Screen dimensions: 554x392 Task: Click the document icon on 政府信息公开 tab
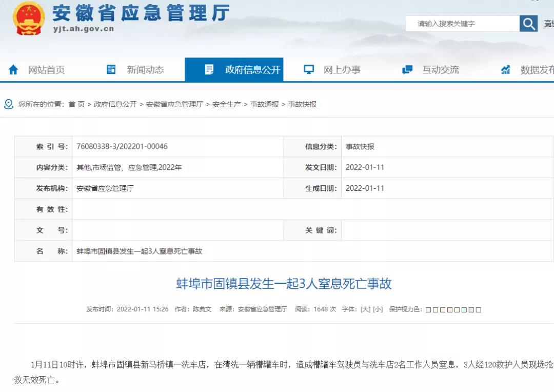click(x=209, y=69)
